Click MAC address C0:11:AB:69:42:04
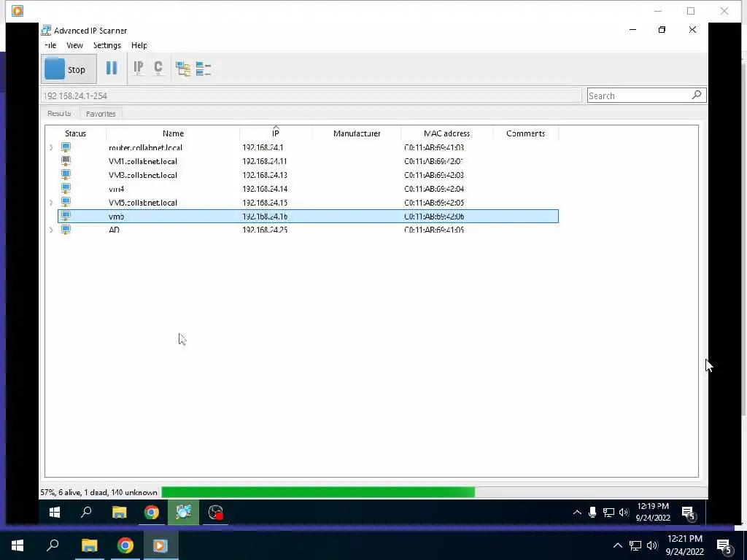 click(434, 189)
